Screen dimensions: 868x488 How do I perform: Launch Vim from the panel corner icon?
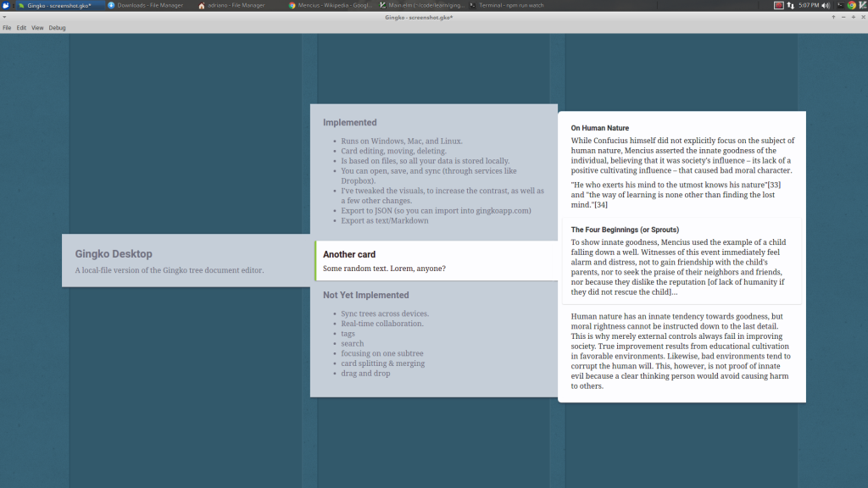[862, 5]
